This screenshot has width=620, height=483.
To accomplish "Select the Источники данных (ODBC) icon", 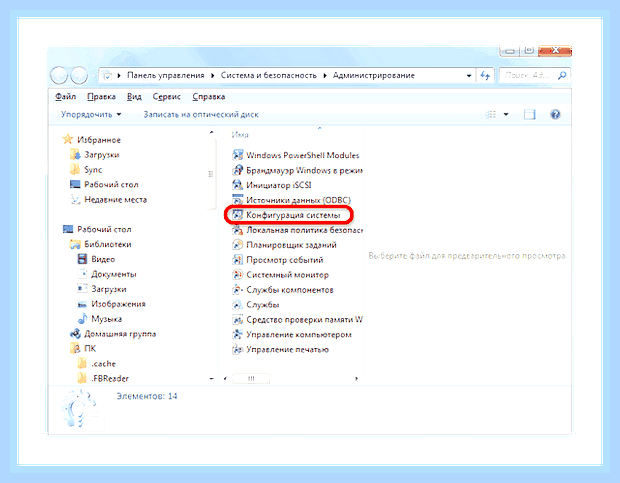I will [x=237, y=200].
